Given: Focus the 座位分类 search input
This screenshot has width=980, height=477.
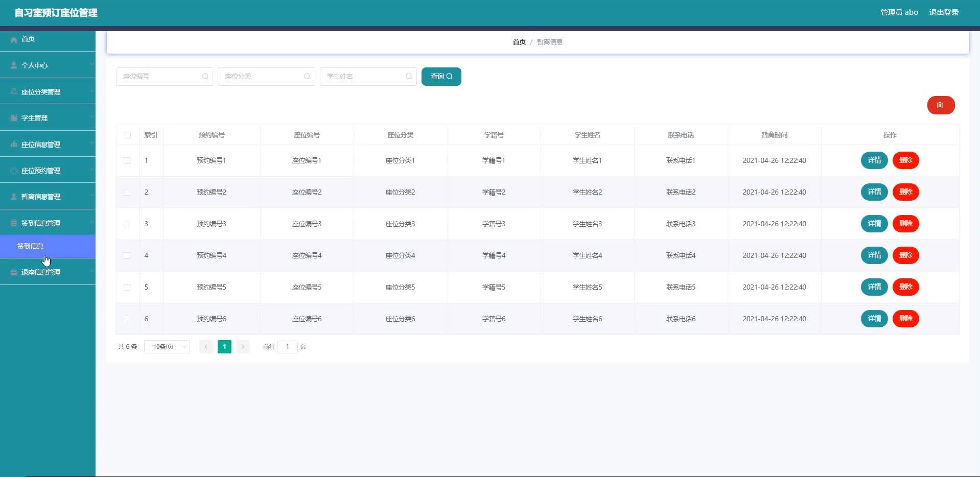Looking at the screenshot, I should [x=266, y=77].
